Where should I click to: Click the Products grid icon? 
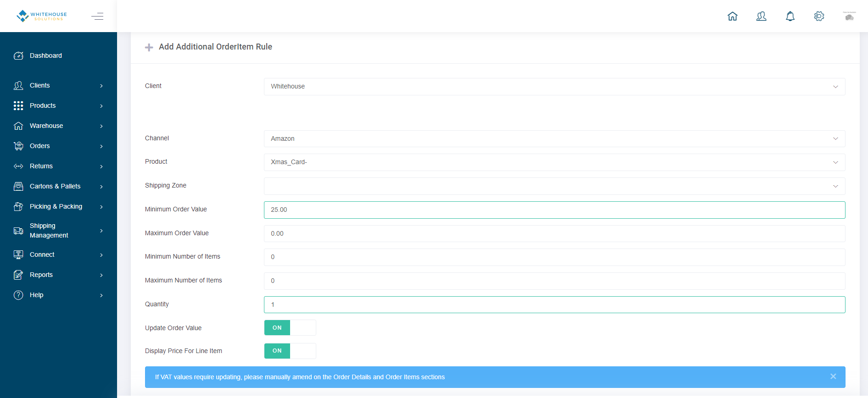(x=18, y=105)
